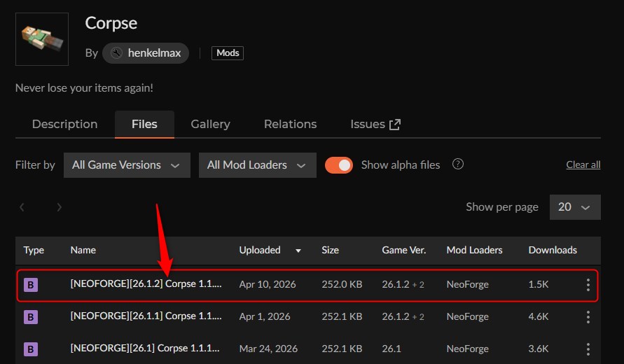Viewport: 624px width, 364px height.
Task: Go to previous page arrow
Action: coord(22,207)
